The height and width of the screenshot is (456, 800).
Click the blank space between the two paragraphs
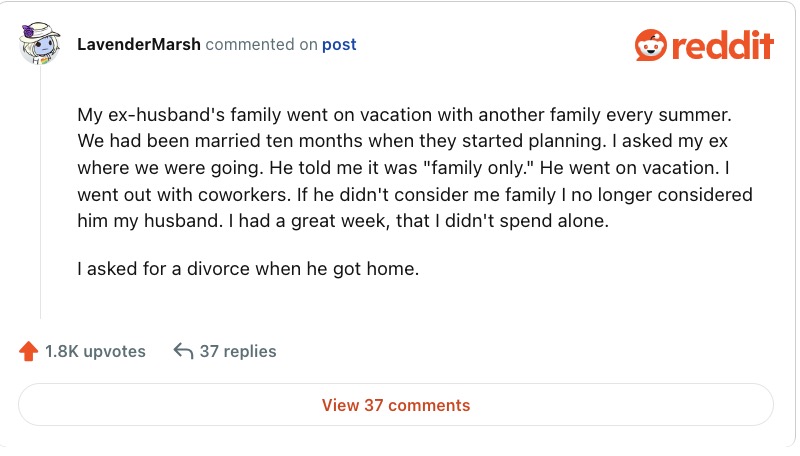[400, 245]
